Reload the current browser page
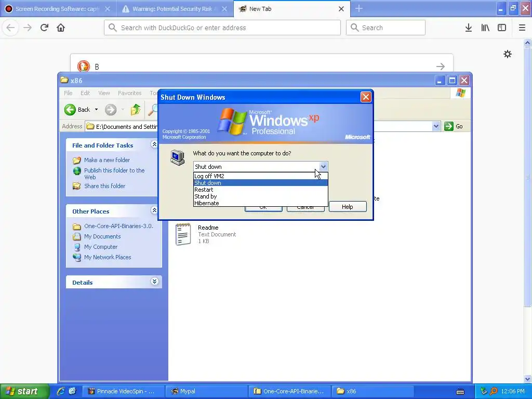 [x=44, y=28]
